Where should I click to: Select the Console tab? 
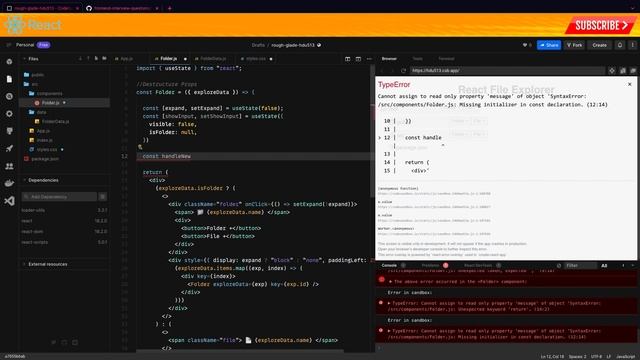click(x=389, y=266)
